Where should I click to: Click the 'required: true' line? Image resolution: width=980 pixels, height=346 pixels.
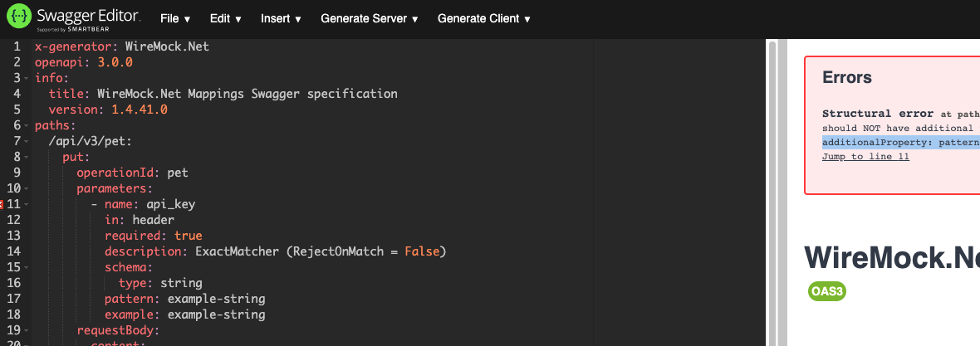tap(153, 236)
